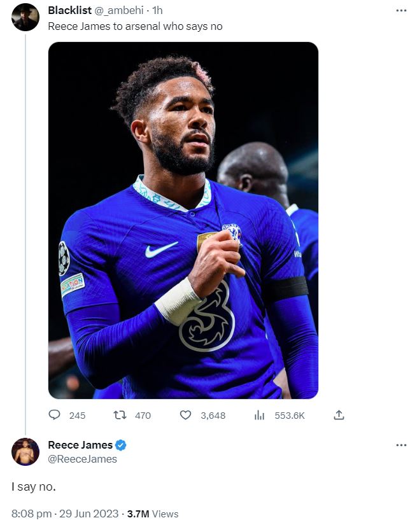
Task: Click the 553.6K views figure
Action: (288, 416)
